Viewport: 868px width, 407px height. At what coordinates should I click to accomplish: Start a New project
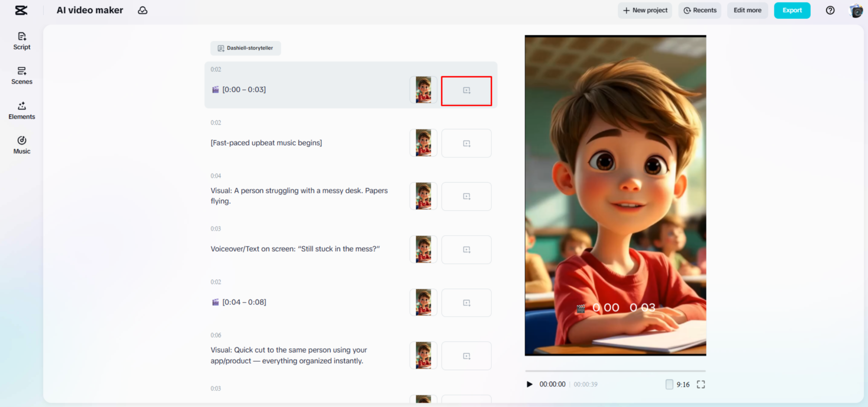click(645, 10)
